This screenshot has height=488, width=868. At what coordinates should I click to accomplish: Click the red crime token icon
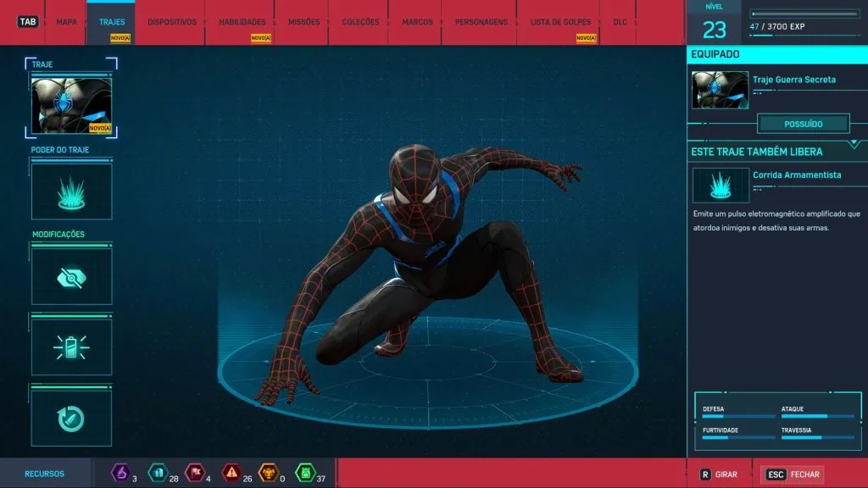231,473
